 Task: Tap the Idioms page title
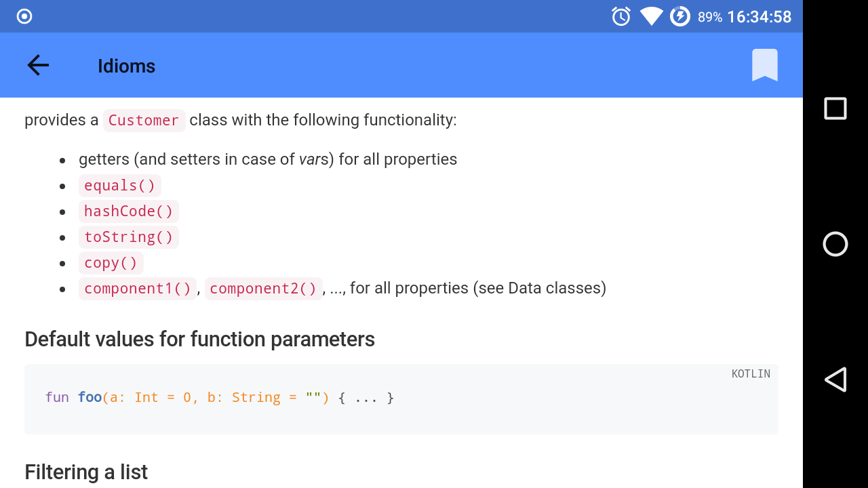coord(126,66)
